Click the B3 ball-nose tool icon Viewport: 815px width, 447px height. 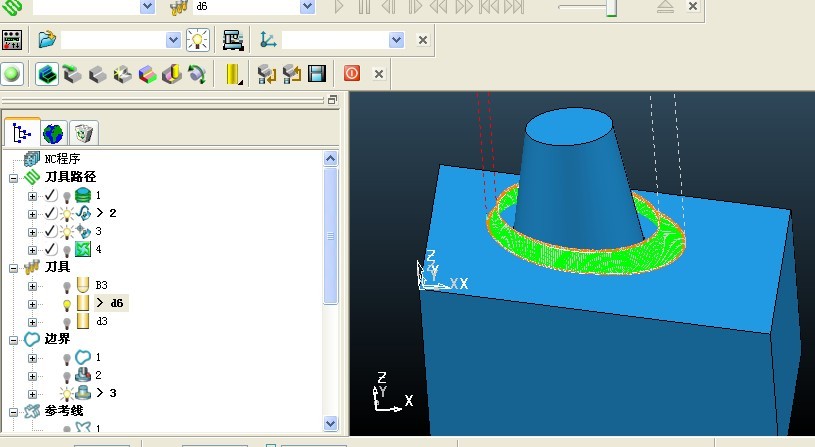[x=83, y=285]
